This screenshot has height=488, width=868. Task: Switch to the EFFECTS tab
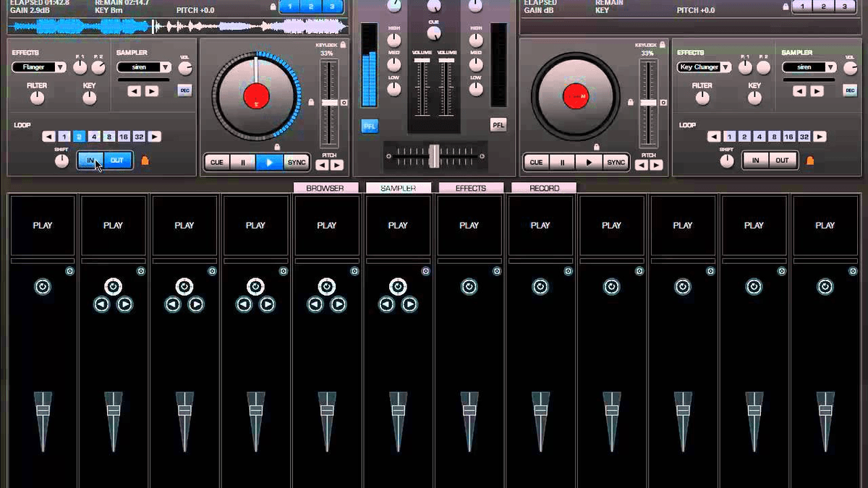tap(471, 188)
